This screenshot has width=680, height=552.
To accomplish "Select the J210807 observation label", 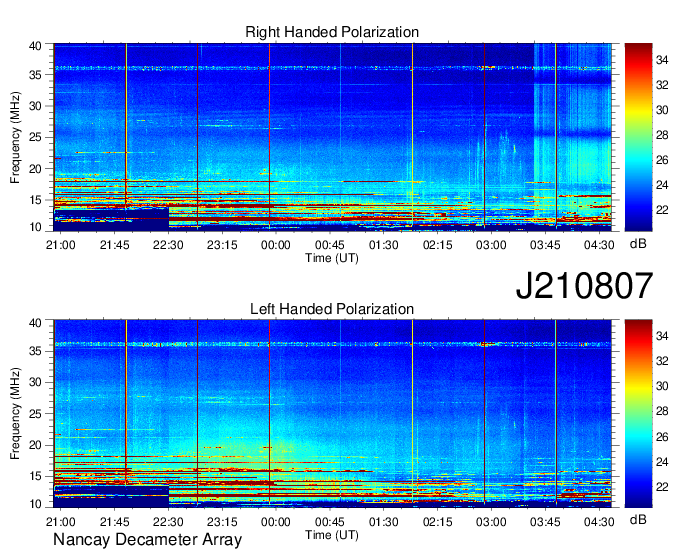I will pos(584,287).
